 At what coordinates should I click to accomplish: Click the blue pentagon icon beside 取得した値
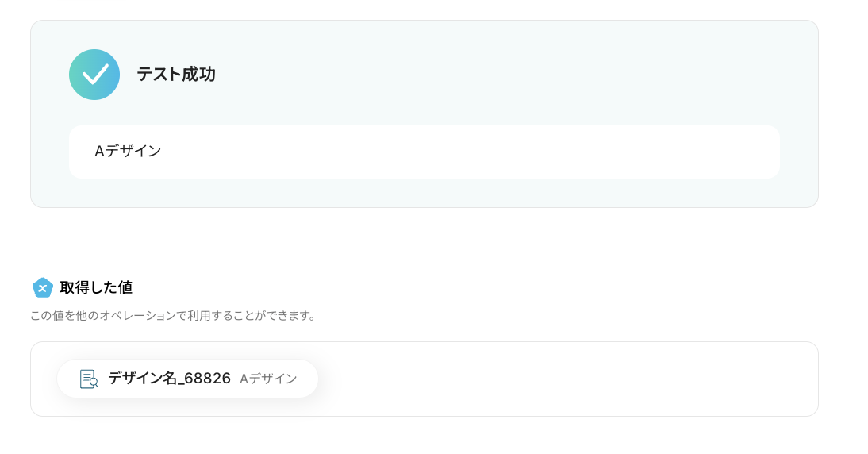pyautogui.click(x=42, y=287)
